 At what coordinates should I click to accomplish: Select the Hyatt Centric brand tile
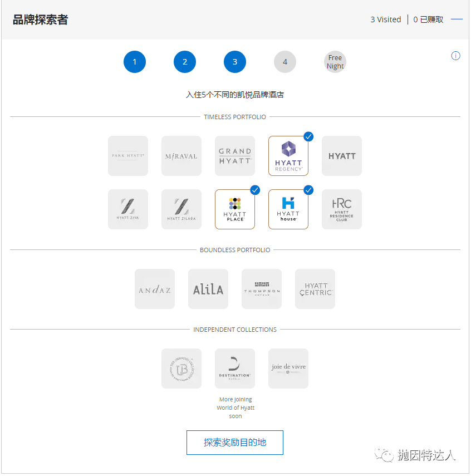coord(315,289)
